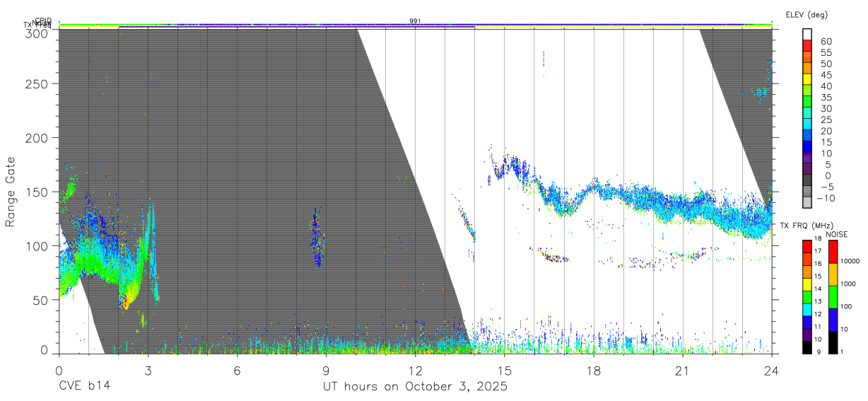
Task: Click the 'NOISE' legend title
Action: [x=837, y=234]
